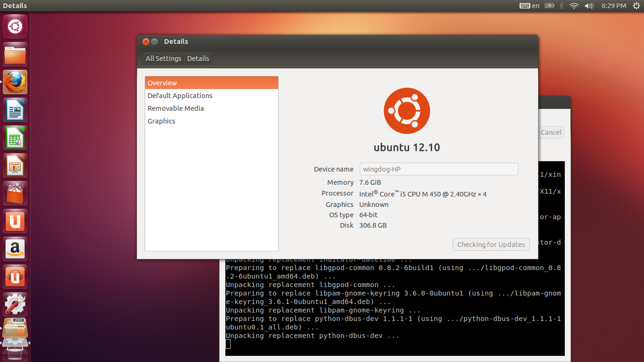Open the battery indicator menu
Viewport: 644px width, 362px height.
[x=549, y=6]
